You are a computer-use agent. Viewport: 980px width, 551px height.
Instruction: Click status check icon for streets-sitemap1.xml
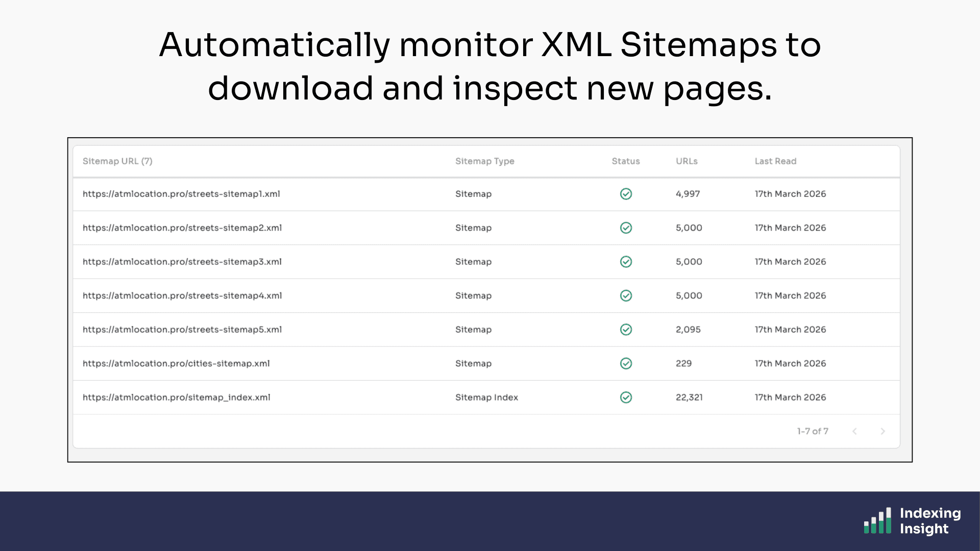626,194
